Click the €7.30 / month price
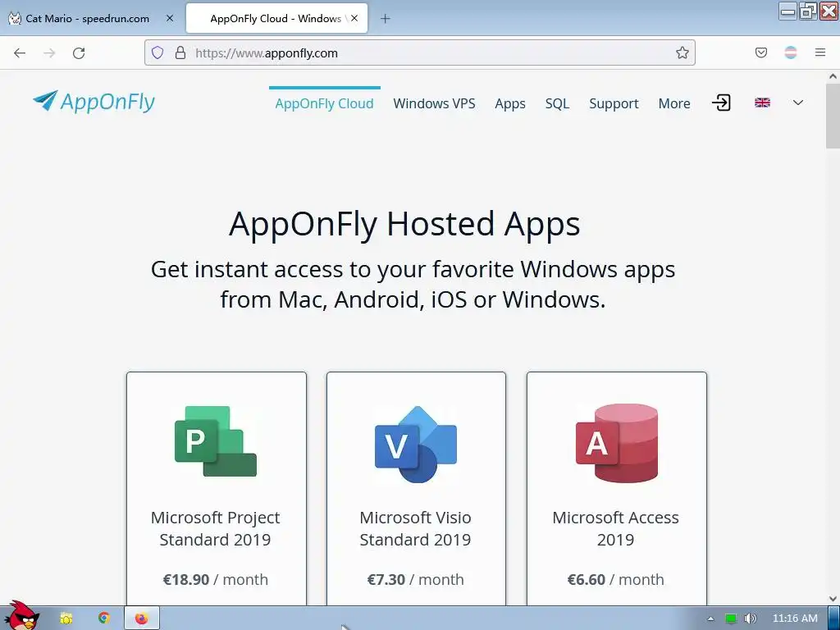840x630 pixels. tap(415, 580)
